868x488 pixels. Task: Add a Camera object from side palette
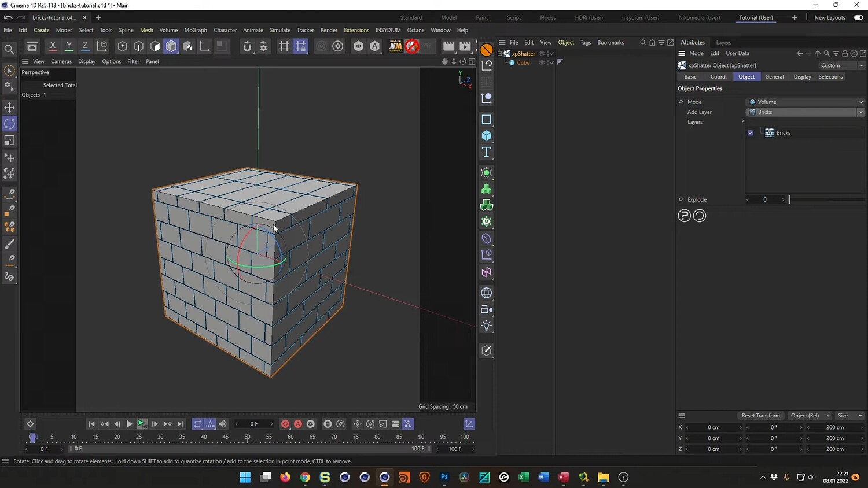tap(487, 309)
